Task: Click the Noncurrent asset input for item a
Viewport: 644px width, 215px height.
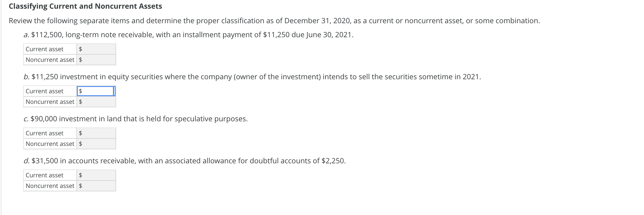Action: (97, 60)
